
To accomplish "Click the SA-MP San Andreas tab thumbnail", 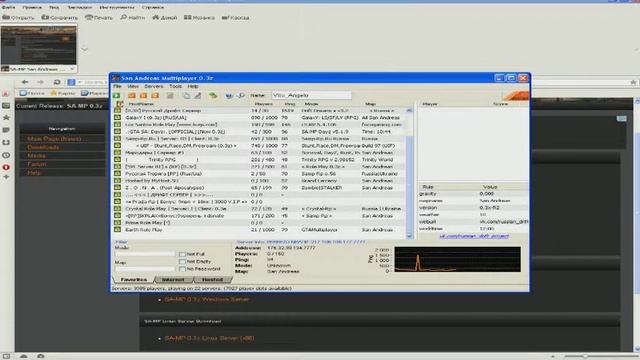I will pyautogui.click(x=38, y=49).
